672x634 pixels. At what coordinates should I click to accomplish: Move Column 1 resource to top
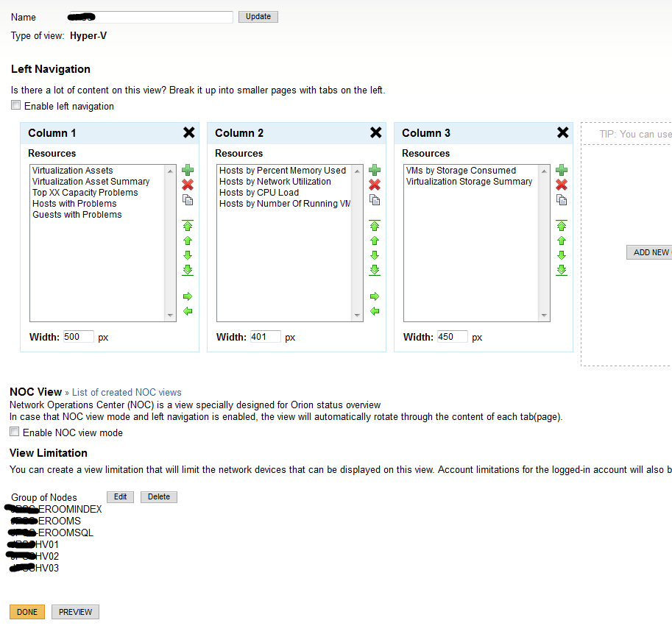[x=188, y=226]
